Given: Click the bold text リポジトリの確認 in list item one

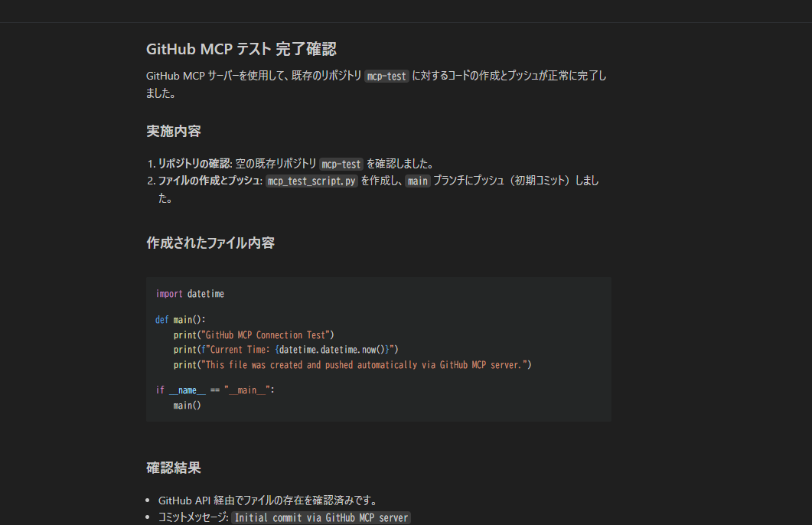Looking at the screenshot, I should pos(194,164).
